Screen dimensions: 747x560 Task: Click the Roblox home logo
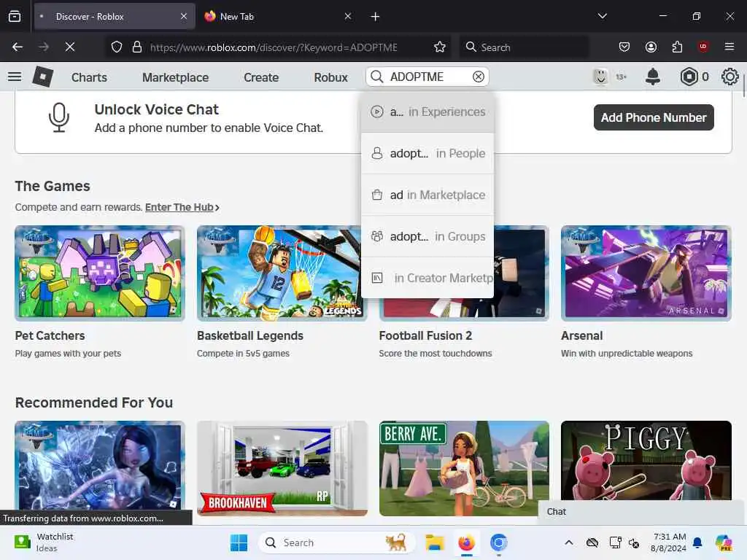42,77
